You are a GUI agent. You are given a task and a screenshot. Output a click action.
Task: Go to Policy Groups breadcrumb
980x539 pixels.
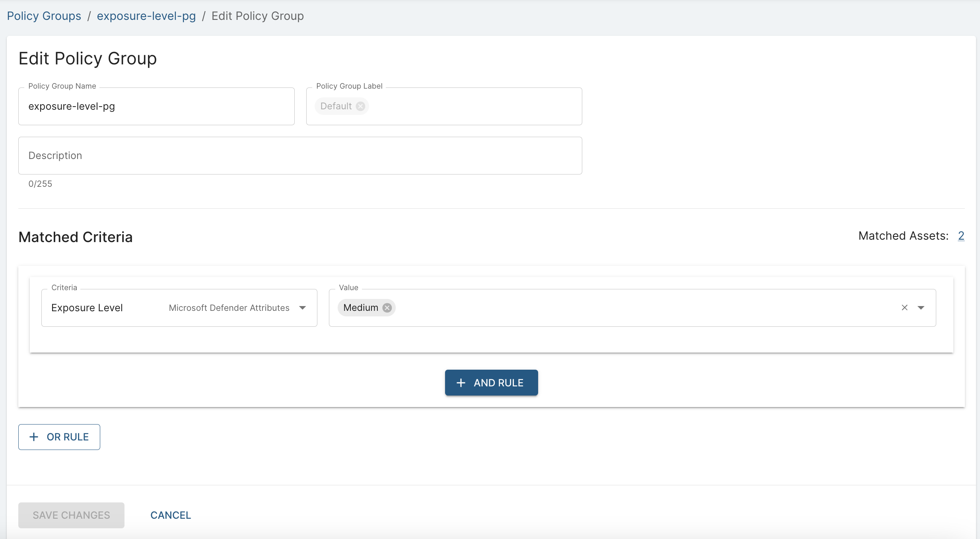44,16
